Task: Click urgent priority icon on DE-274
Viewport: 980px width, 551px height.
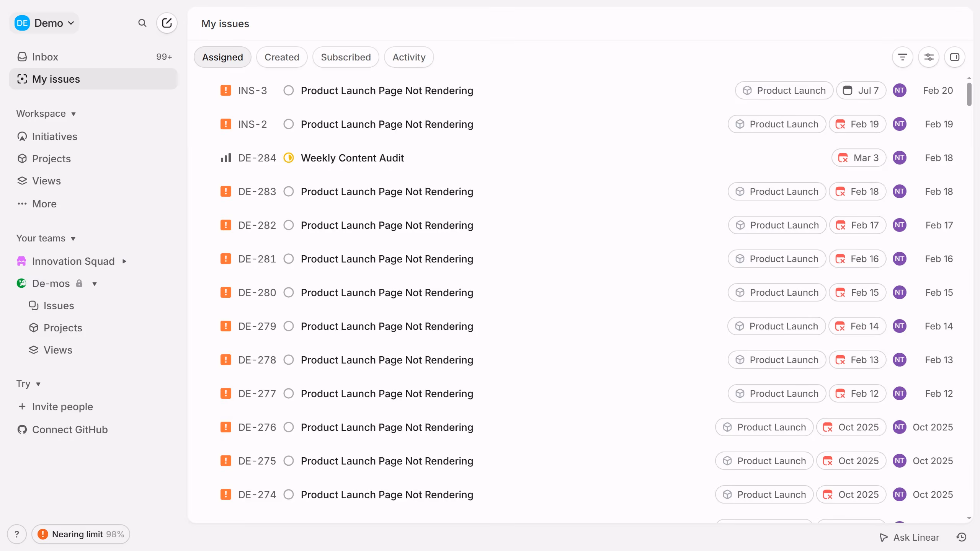Action: point(226,495)
